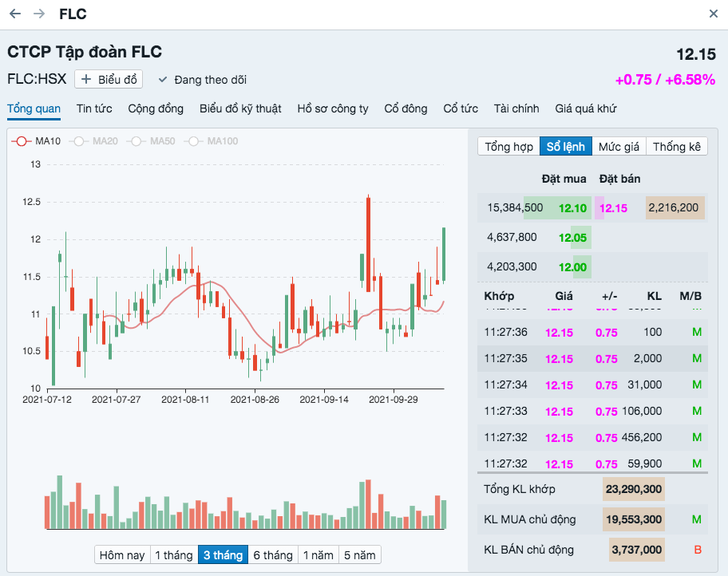Screen dimensions: 728x576
Task: Click the bid price 12.05
Action: pyautogui.click(x=572, y=238)
